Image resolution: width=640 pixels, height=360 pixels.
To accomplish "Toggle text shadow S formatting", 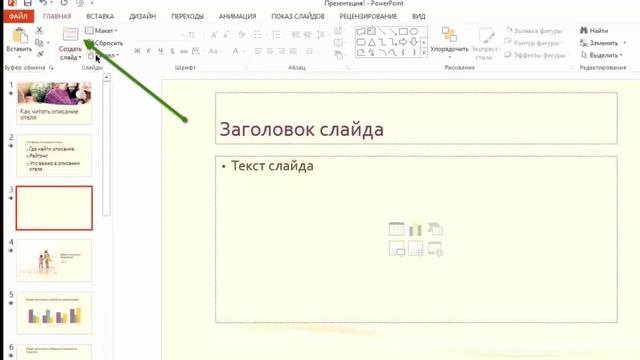I will (x=172, y=51).
